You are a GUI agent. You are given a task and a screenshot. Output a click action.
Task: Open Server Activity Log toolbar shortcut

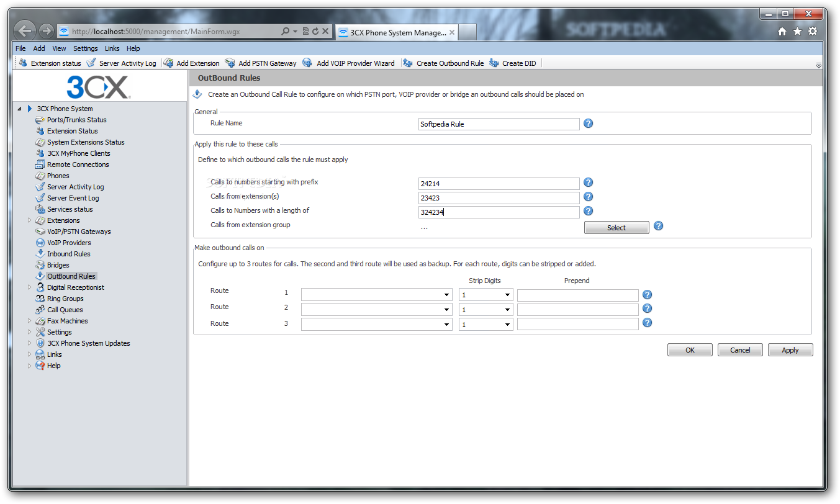[121, 63]
